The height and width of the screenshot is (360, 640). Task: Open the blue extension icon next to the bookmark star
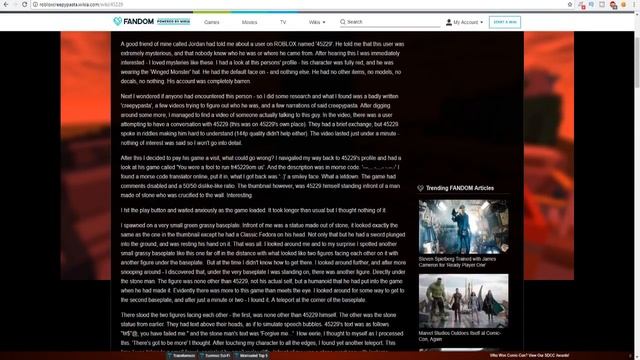pyautogui.click(x=591, y=4)
